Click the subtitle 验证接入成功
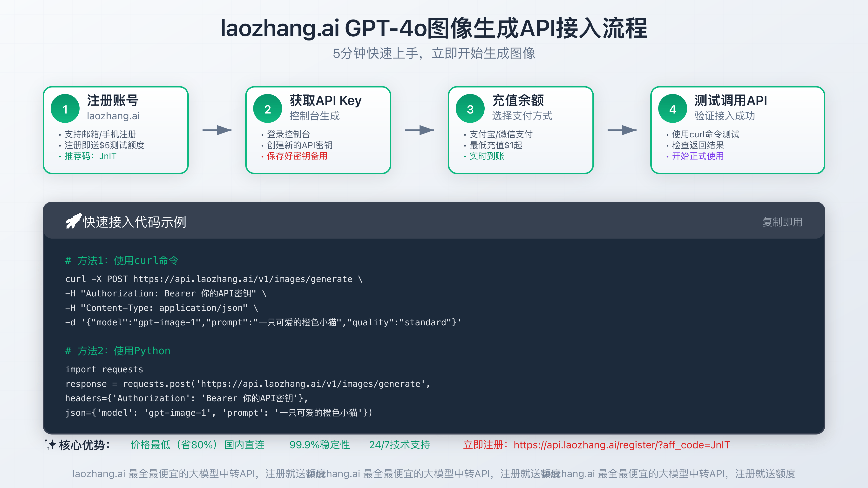This screenshot has height=488, width=868. point(725,116)
